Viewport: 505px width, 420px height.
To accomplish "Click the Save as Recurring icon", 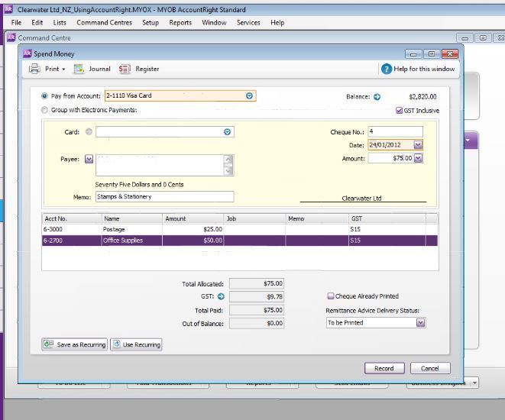I will tap(49, 344).
